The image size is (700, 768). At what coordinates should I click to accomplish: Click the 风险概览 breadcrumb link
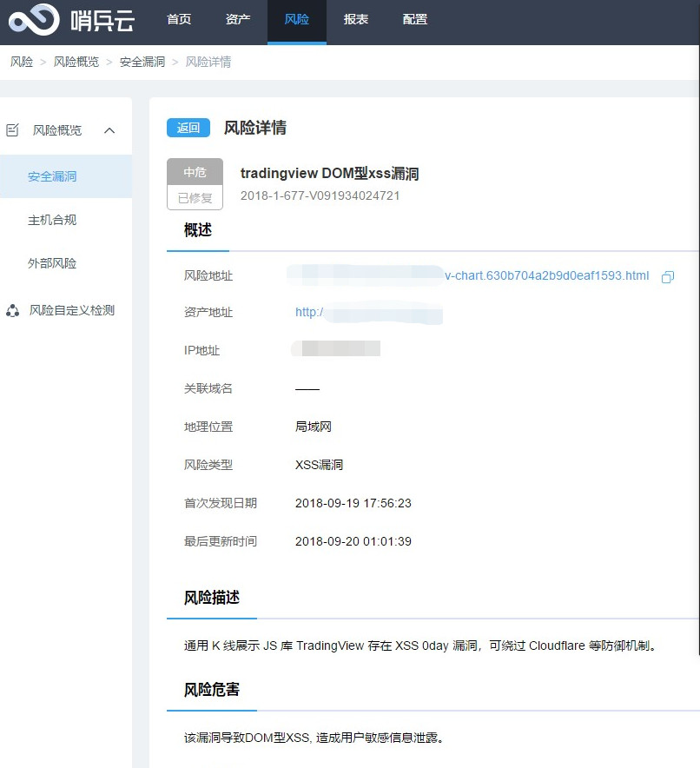(76, 62)
